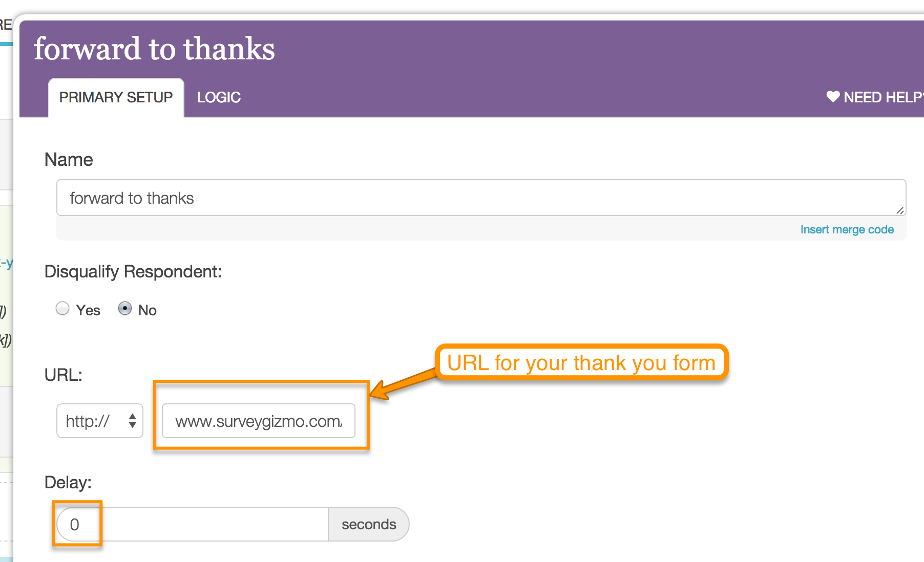Click the Delay label
This screenshot has height=562, width=924.
point(68,482)
